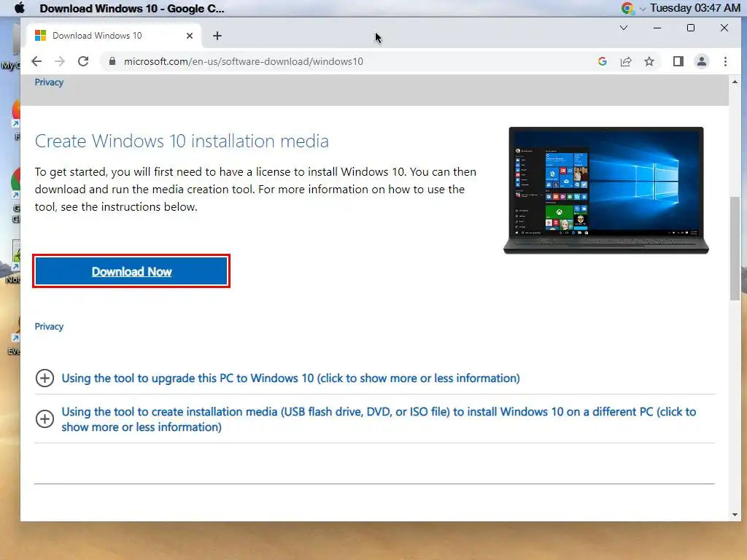Click the scrollbar up arrow
The width and height of the screenshot is (747, 560).
735,82
